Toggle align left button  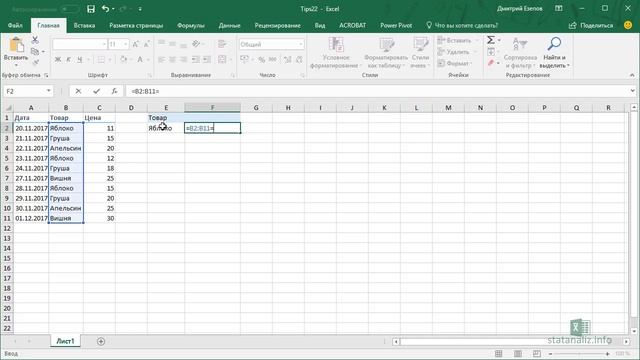(162, 60)
